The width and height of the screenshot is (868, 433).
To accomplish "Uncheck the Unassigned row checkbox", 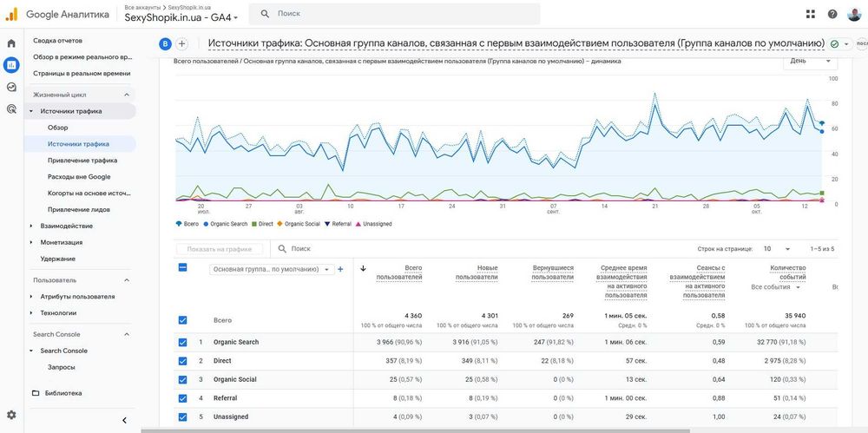I will (182, 417).
